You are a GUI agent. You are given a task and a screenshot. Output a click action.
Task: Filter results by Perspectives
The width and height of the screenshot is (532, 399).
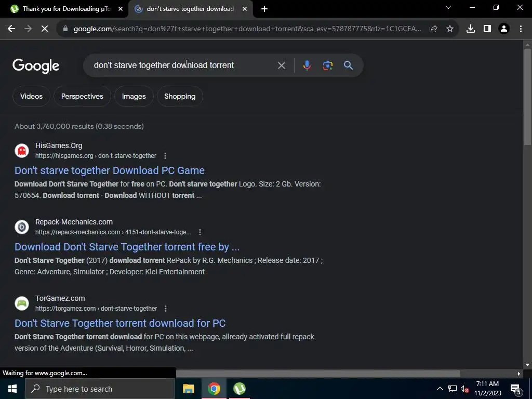[x=82, y=96]
